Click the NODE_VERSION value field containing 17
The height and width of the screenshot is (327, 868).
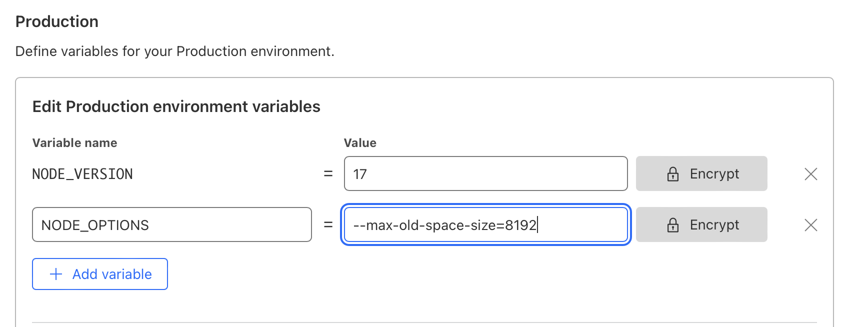485,174
